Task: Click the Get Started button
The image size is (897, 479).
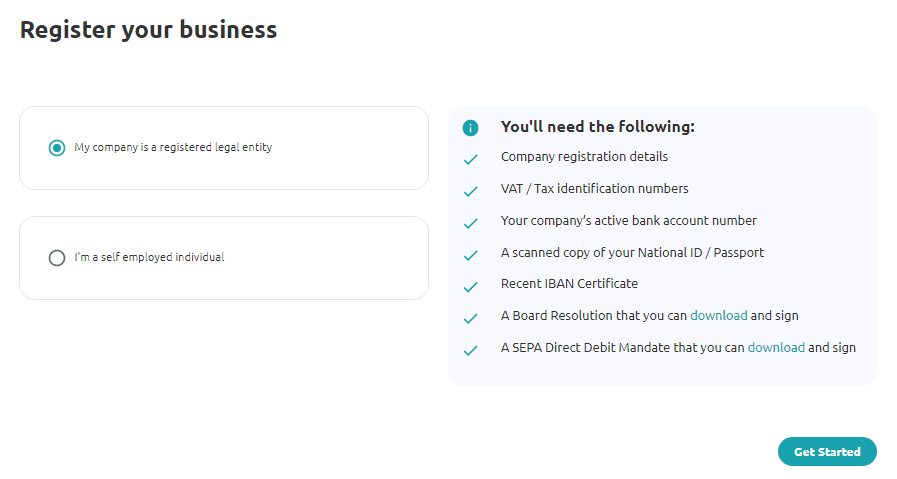Action: coord(827,452)
